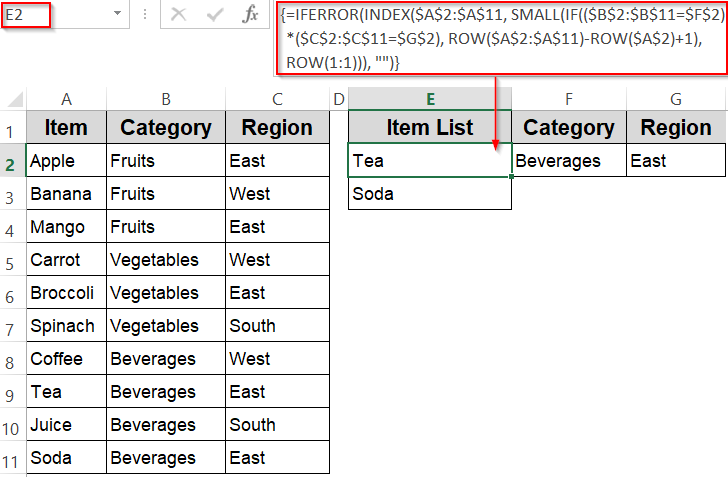This screenshot has width=728, height=477.
Task: Click inside the Name Box showing E2
Action: pos(55,15)
